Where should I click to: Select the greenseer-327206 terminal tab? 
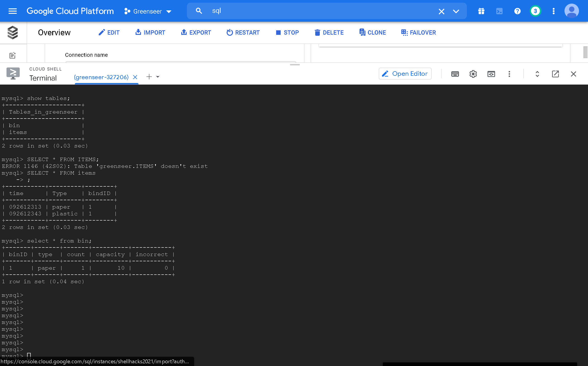[101, 77]
